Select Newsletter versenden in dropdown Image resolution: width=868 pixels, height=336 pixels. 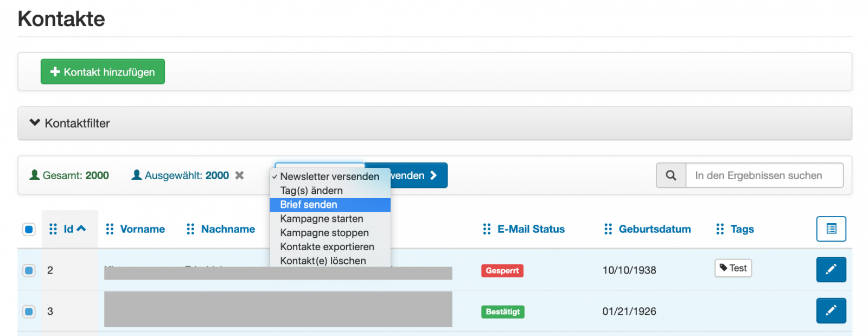(329, 176)
